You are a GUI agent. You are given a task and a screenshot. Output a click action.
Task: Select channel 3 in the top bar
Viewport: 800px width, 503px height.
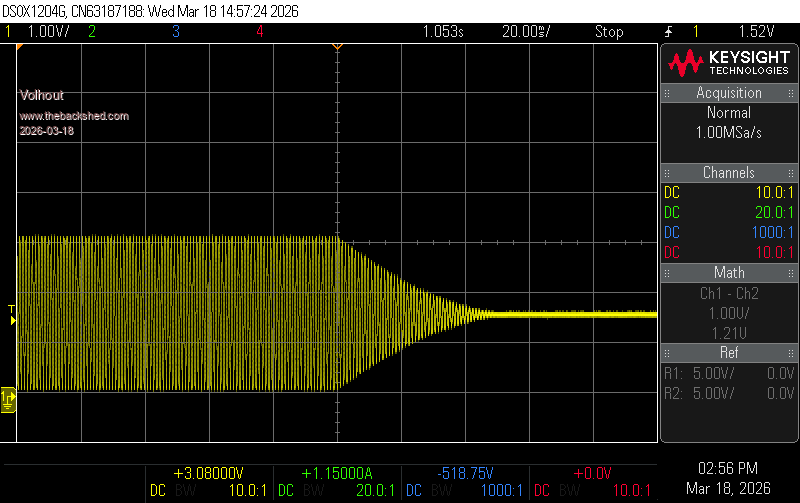[176, 32]
